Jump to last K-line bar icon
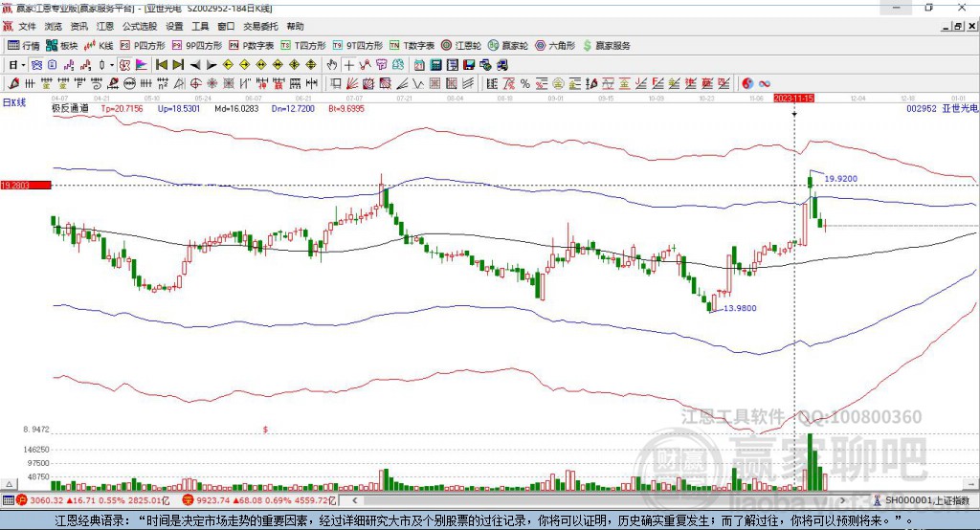Viewport: 980px width, 530px height. coord(178,65)
